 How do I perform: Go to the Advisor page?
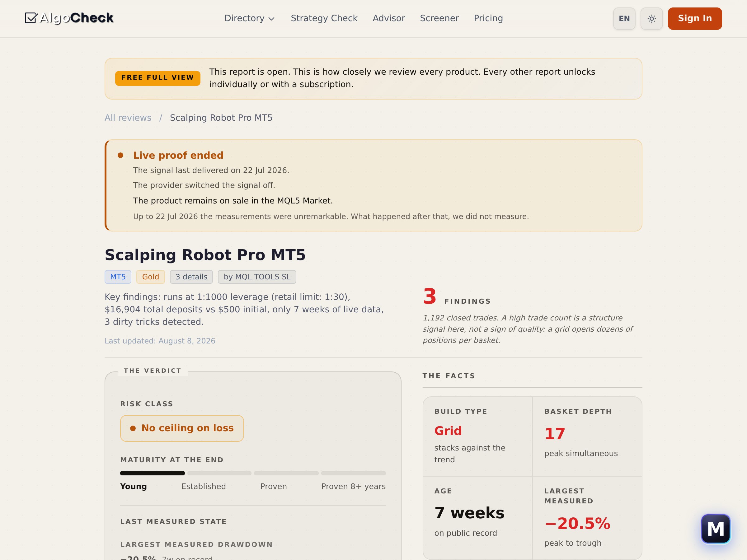pyautogui.click(x=389, y=18)
